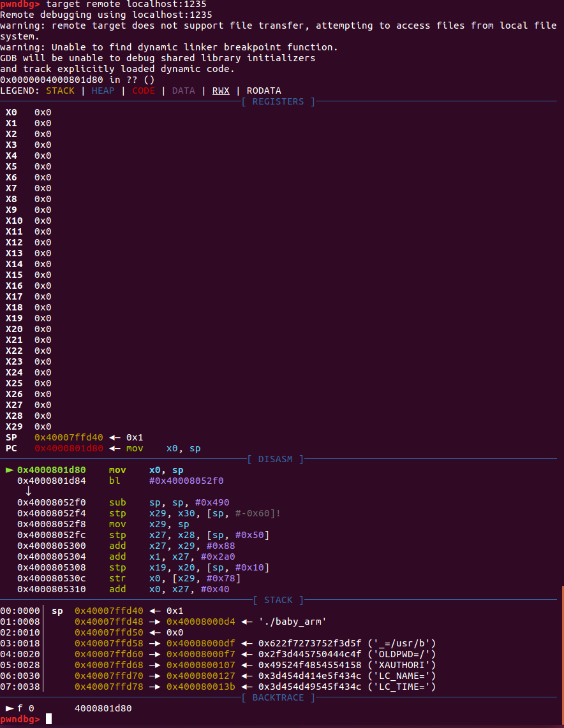564x728 pixels.
Task: Click register name X10
Action: [14, 221]
